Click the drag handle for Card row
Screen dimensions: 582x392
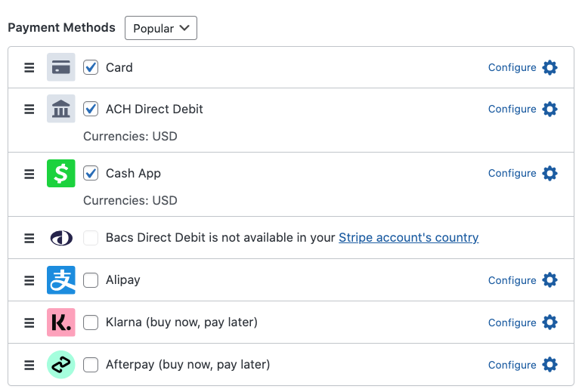(29, 67)
